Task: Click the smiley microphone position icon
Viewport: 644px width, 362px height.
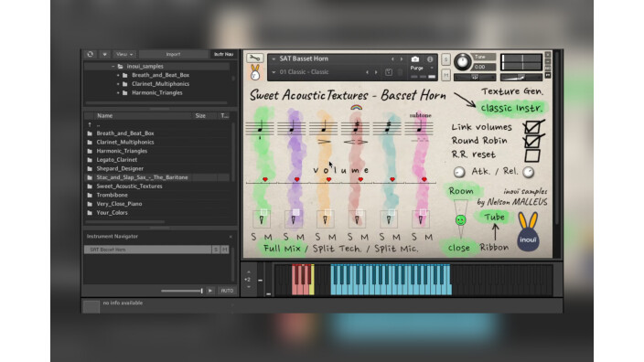Action: tap(461, 220)
